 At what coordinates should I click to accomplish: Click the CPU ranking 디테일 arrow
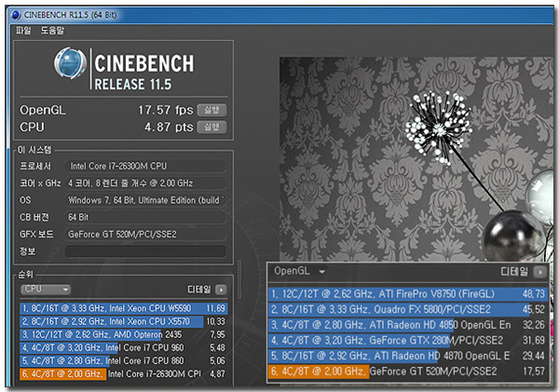pos(221,290)
